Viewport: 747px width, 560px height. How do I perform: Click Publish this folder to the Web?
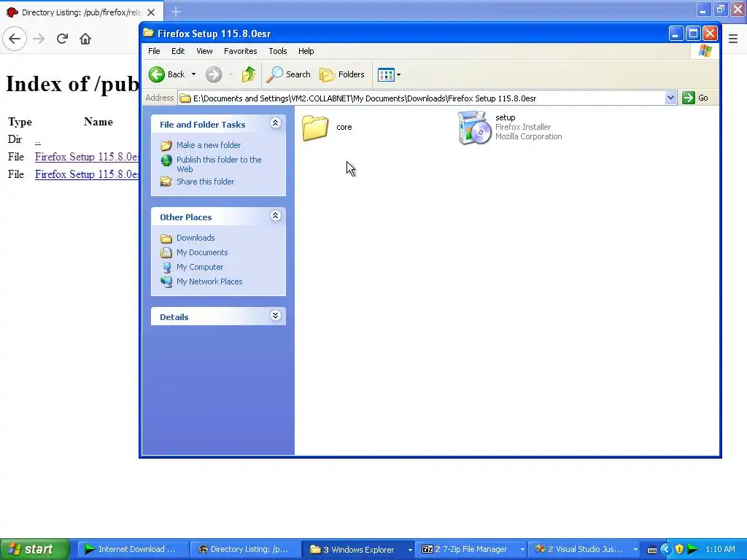pyautogui.click(x=219, y=164)
